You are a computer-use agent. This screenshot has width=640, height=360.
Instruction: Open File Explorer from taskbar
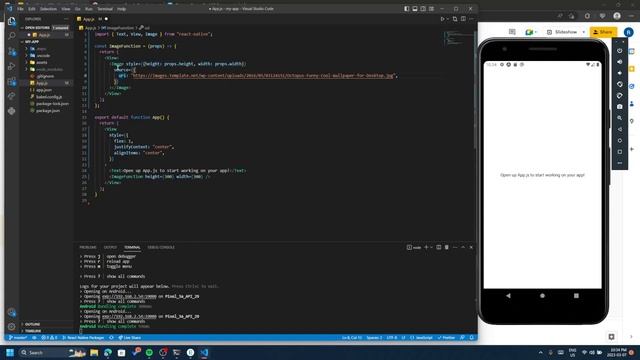94,353
